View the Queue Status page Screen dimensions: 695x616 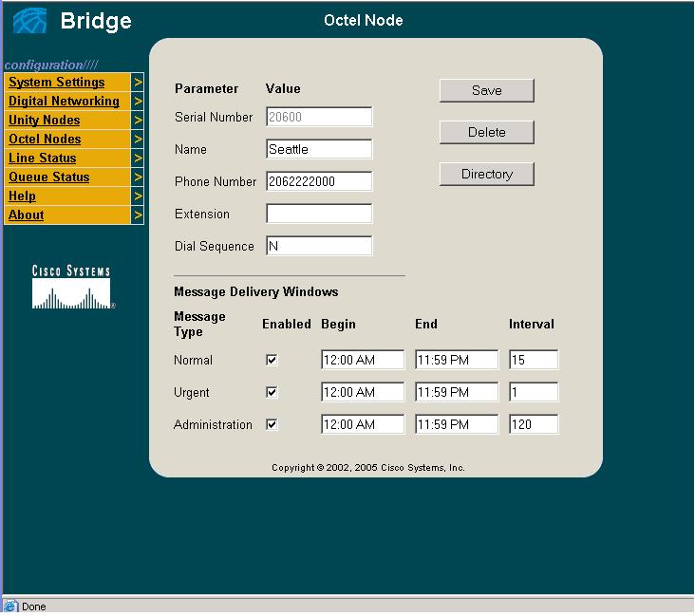pos(49,177)
